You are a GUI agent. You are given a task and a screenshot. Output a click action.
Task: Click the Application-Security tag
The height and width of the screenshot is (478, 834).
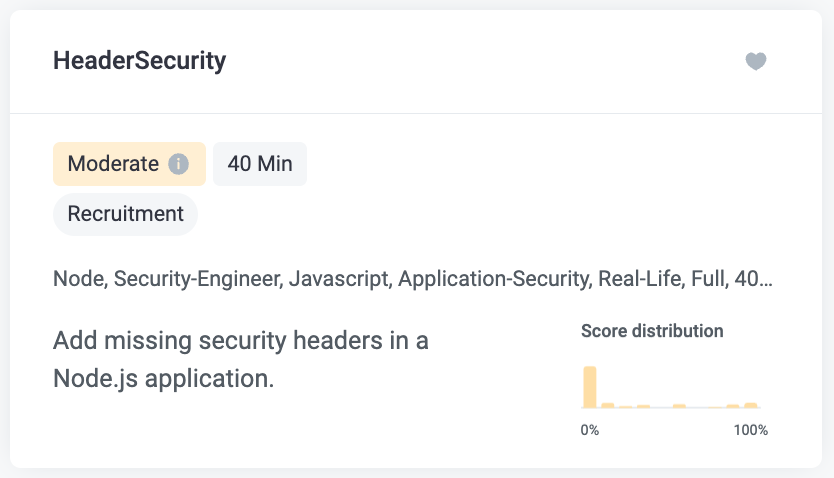[495, 279]
